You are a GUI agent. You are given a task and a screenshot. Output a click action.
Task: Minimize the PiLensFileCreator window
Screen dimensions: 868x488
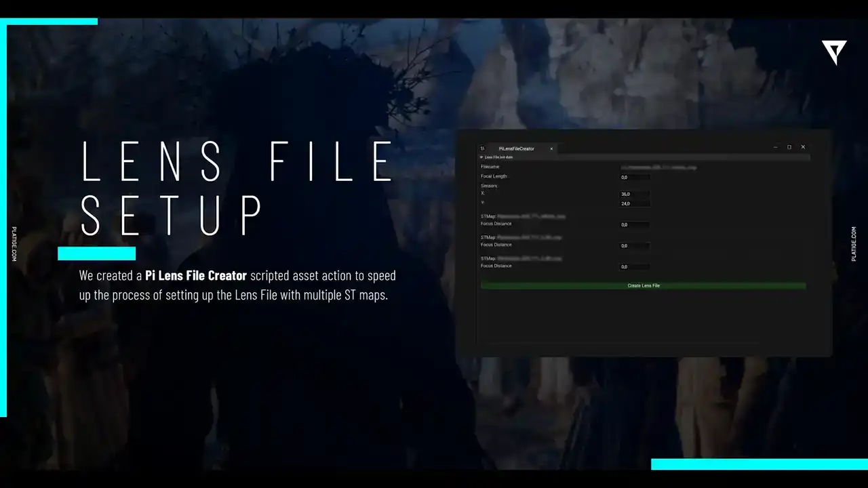point(775,147)
